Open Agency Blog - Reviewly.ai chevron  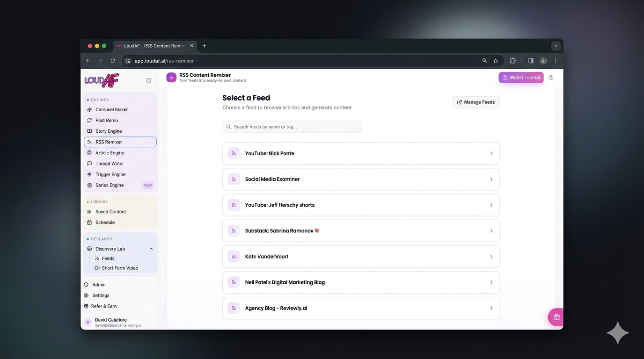point(491,308)
